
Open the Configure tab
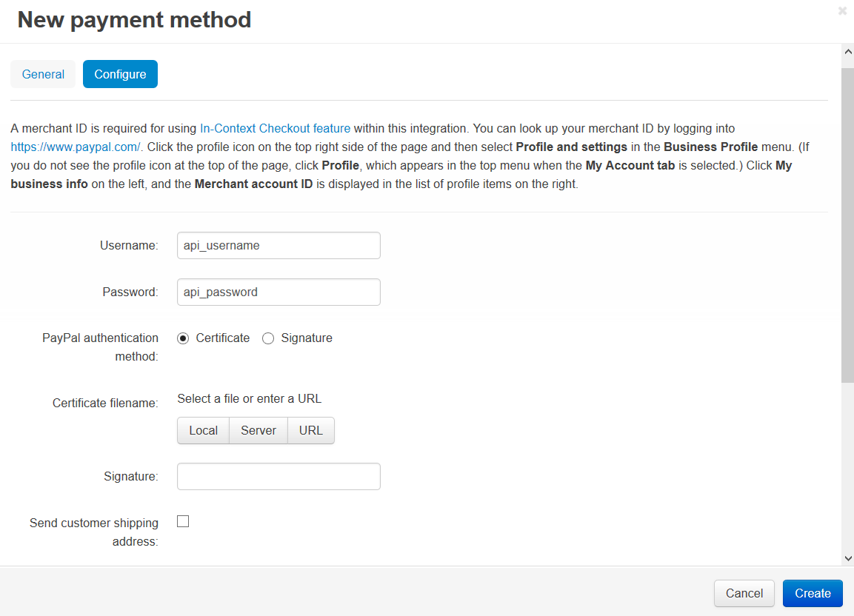[121, 74]
